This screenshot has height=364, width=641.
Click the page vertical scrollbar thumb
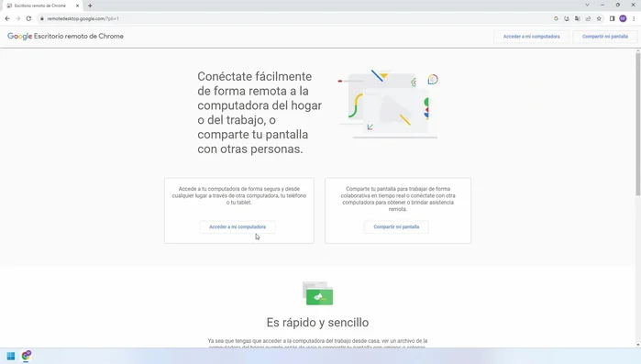pyautogui.click(x=637, y=124)
